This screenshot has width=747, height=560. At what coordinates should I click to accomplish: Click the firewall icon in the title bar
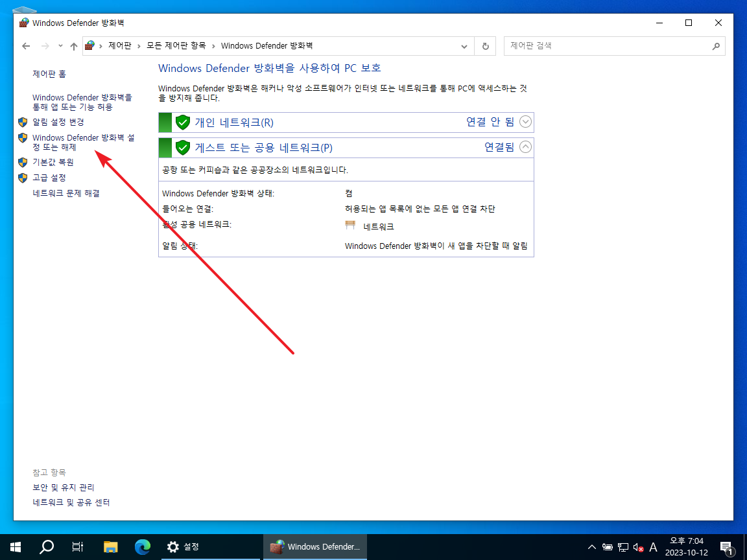[x=24, y=23]
